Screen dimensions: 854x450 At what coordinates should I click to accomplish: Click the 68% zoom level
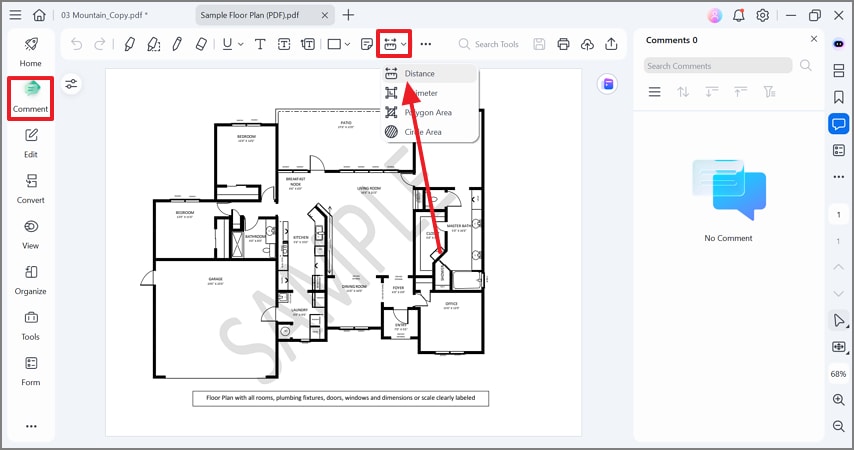click(x=838, y=374)
